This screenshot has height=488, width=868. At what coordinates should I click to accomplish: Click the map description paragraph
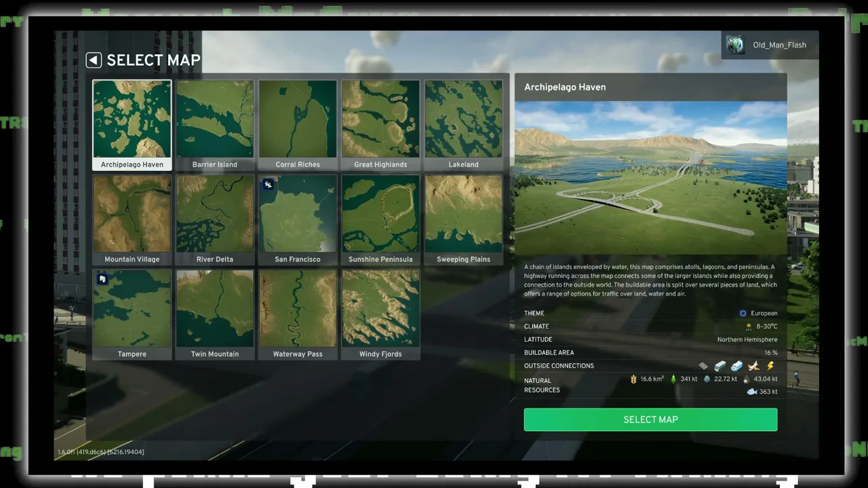pos(650,281)
